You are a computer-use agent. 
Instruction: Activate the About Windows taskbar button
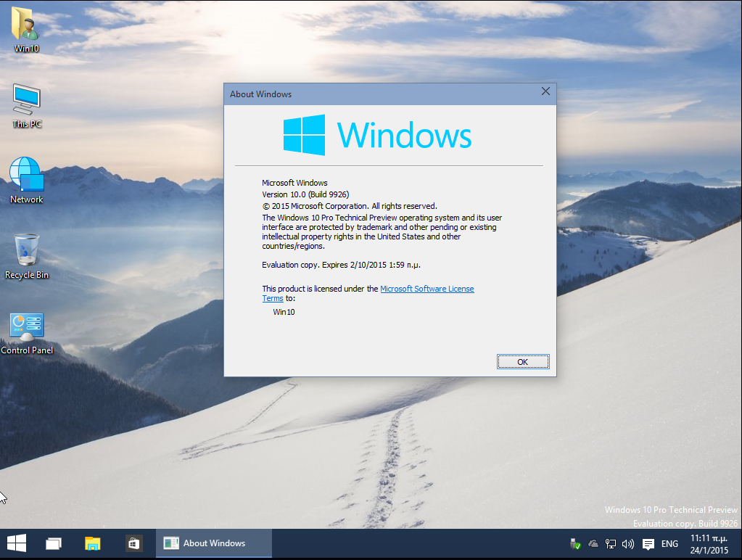point(214,543)
